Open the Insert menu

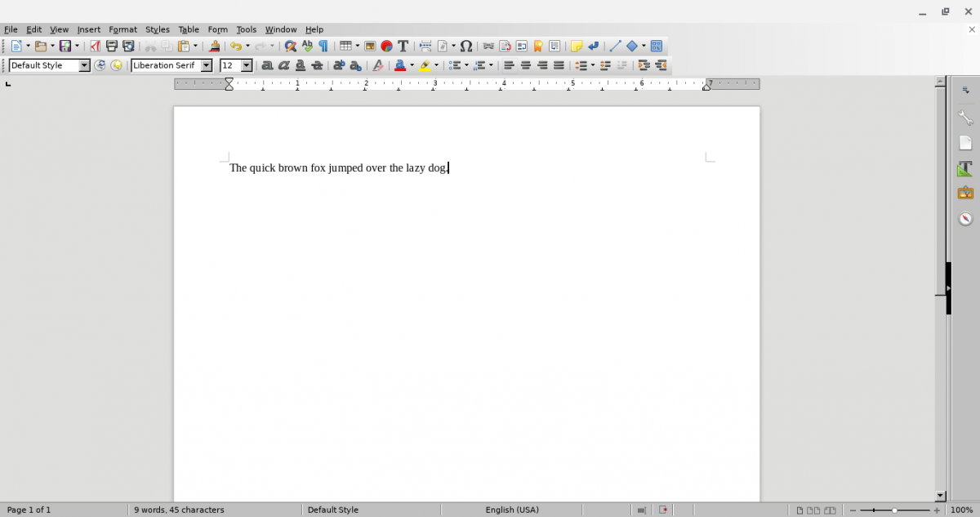88,29
